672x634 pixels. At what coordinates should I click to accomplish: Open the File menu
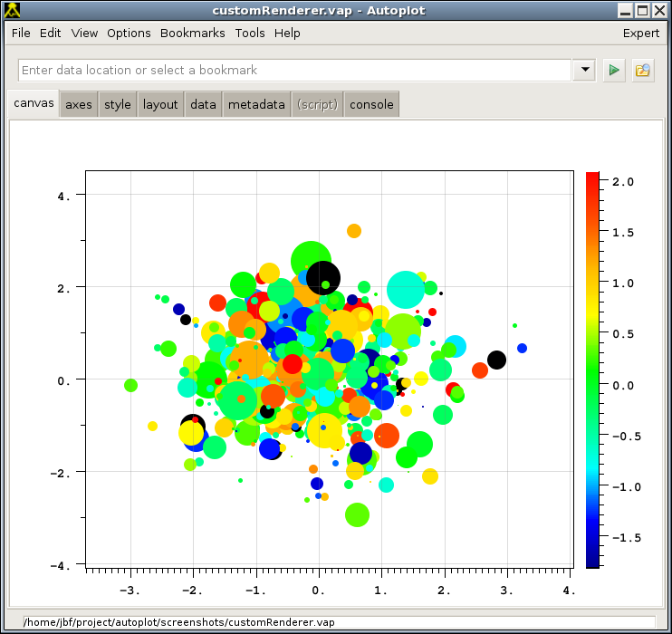21,33
